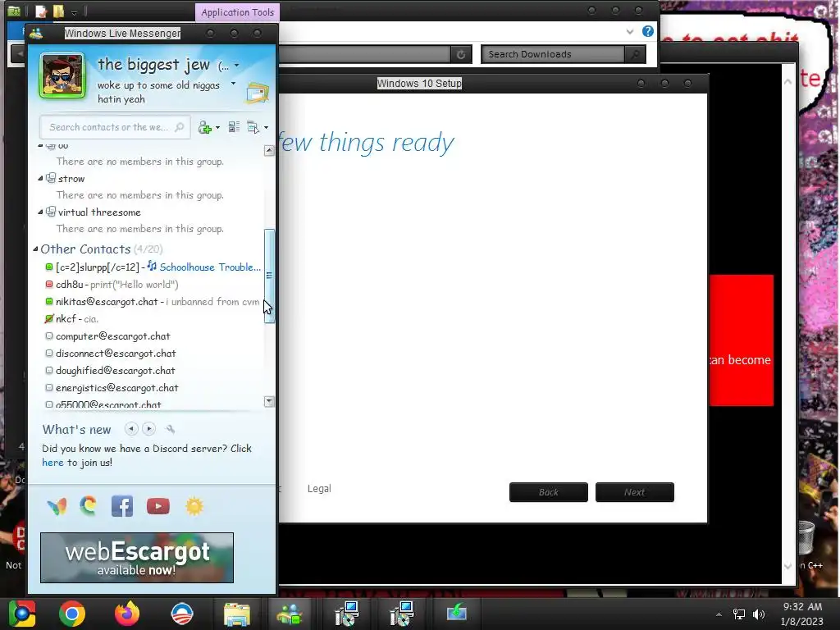Open the profile avatar picture

pos(62,75)
